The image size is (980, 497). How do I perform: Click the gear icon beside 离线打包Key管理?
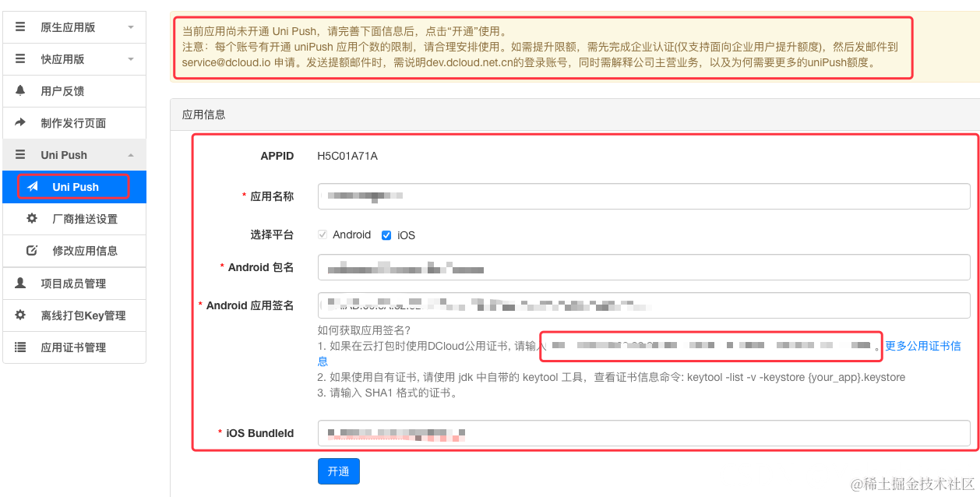21,315
